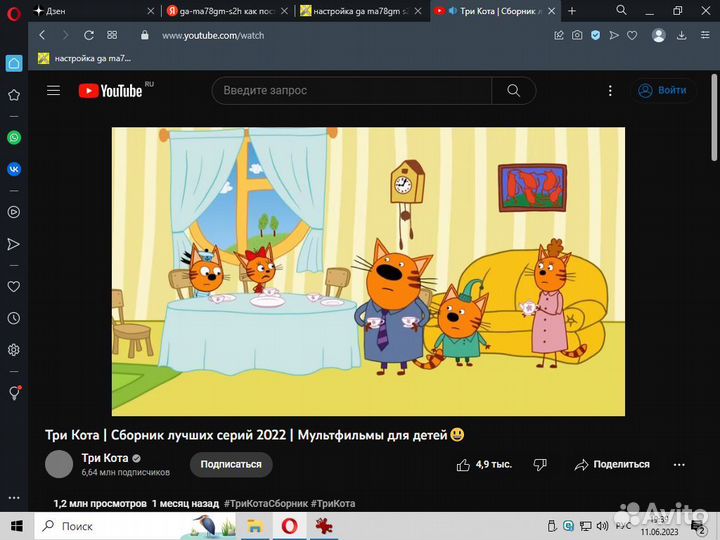The width and height of the screenshot is (720, 540).
Task: Open the Три Кота channel avatar
Action: 59,464
